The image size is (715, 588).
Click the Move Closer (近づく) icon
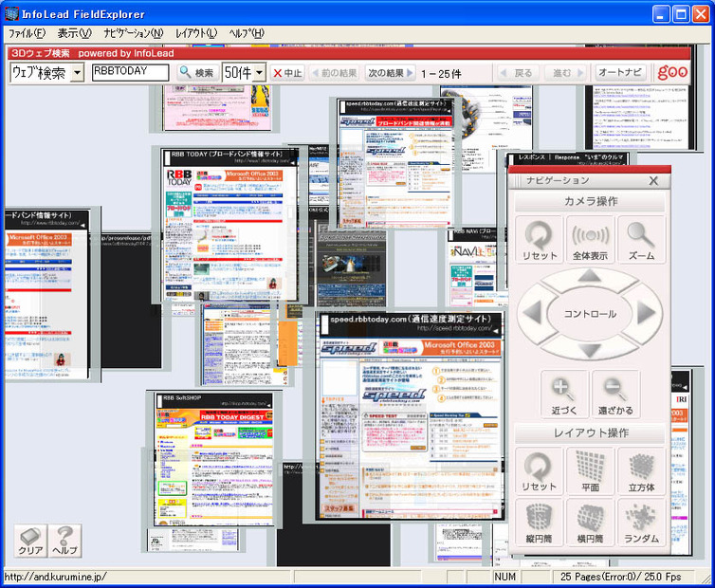[x=564, y=395]
